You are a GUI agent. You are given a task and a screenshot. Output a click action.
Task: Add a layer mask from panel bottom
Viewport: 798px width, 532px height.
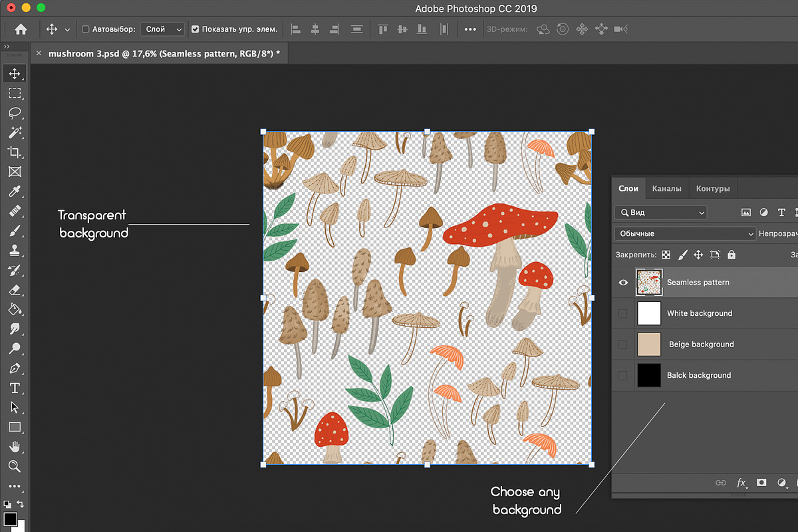[762, 483]
